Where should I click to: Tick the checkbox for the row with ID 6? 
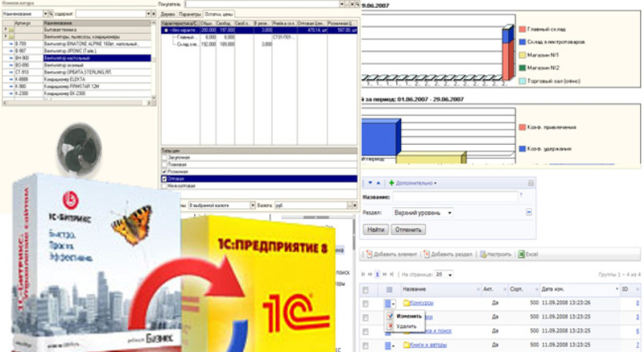[x=365, y=332]
